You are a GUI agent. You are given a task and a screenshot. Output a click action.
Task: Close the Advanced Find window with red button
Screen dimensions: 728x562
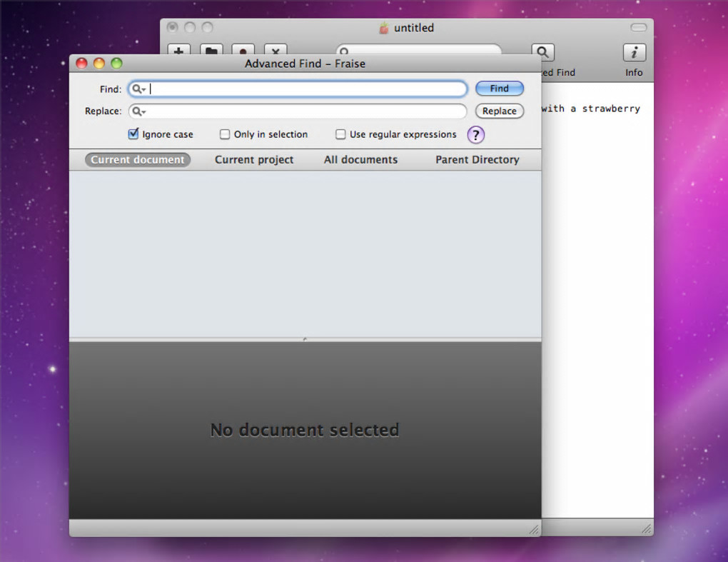coord(81,63)
